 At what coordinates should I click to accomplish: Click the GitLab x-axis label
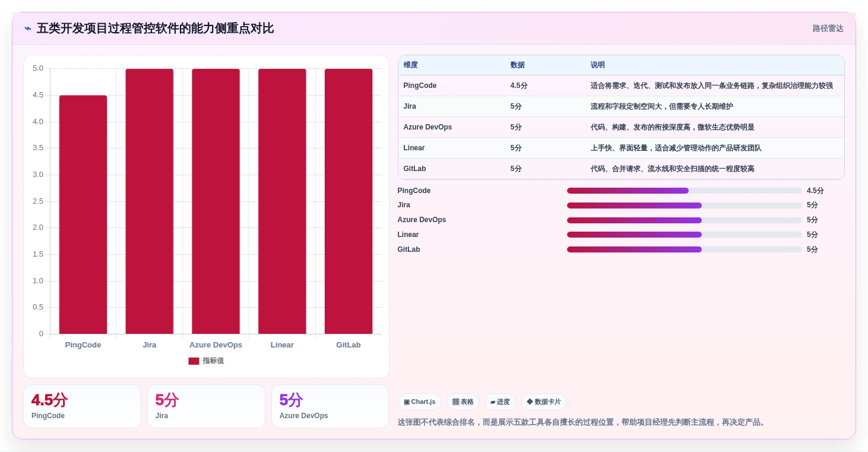coord(349,345)
